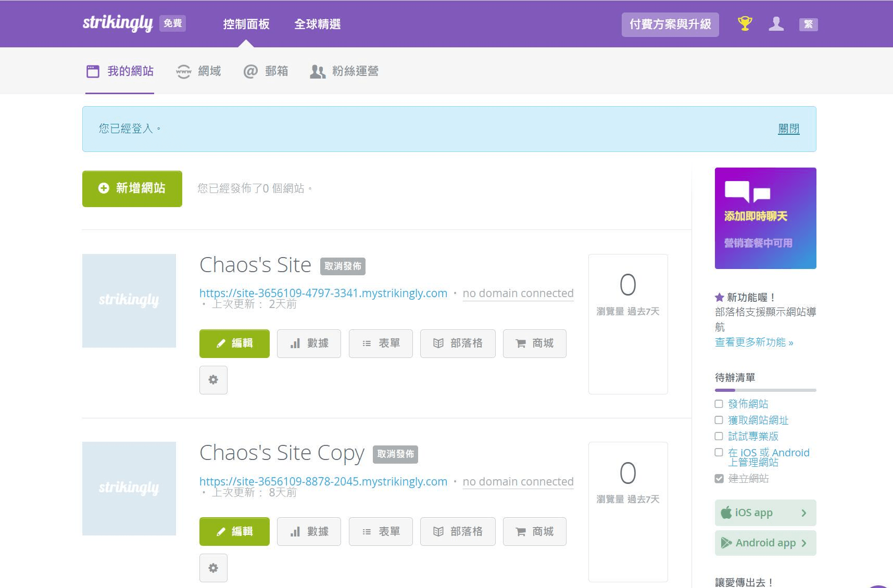Open the Chaos's Site thumbnail image

click(129, 300)
